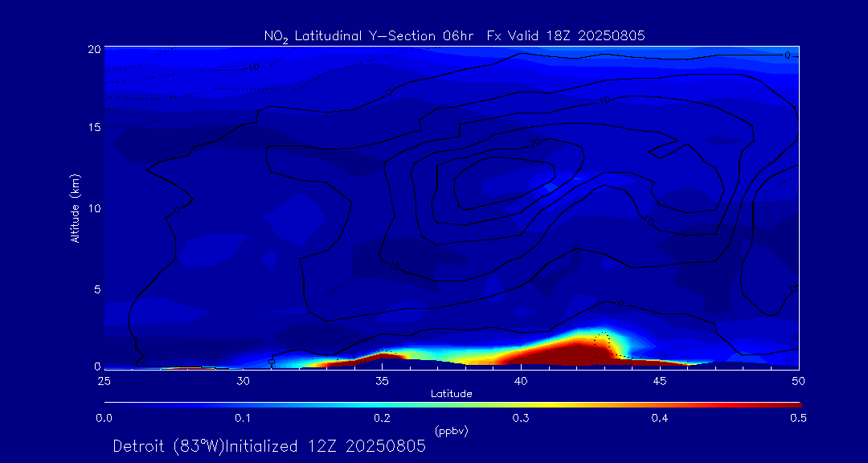Image resolution: width=868 pixels, height=463 pixels.
Task: Click the colorbar value label 0.5
Action: pyautogui.click(x=799, y=418)
